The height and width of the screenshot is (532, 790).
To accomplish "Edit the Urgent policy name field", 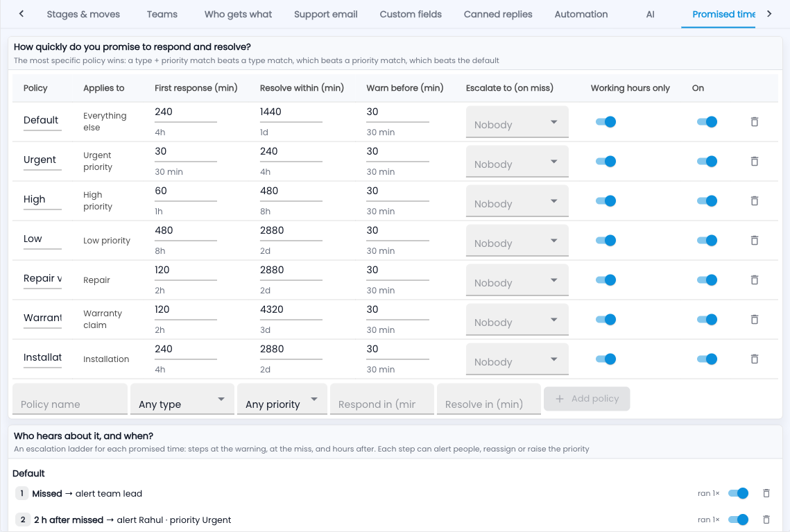I will 42,160.
